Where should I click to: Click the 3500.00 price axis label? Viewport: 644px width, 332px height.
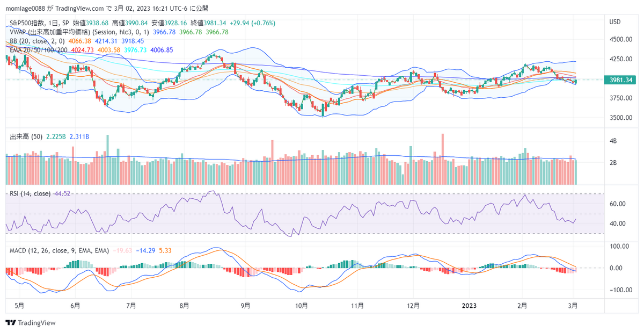point(620,118)
